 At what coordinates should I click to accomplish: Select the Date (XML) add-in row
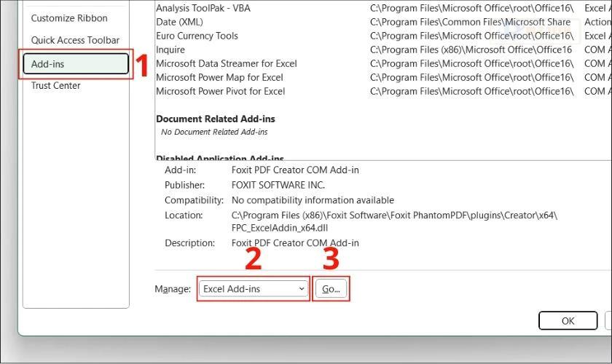383,22
